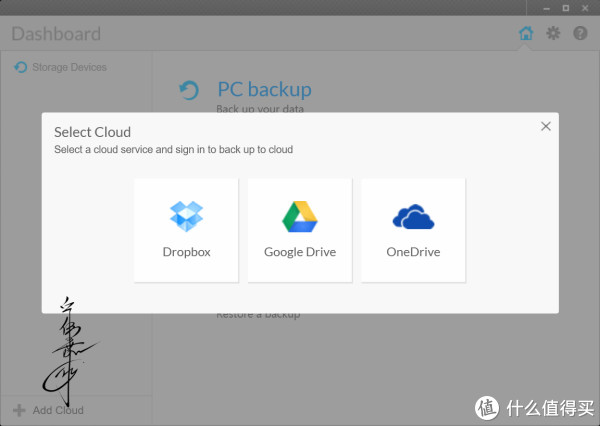The image size is (600, 426).
Task: Choose the OneDrive cloud service card
Action: pos(413,230)
